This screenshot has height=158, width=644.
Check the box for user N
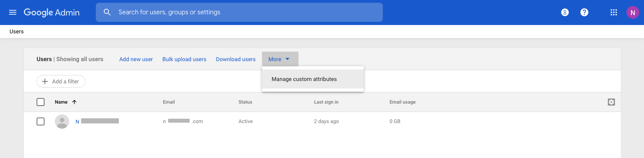pos(41,121)
